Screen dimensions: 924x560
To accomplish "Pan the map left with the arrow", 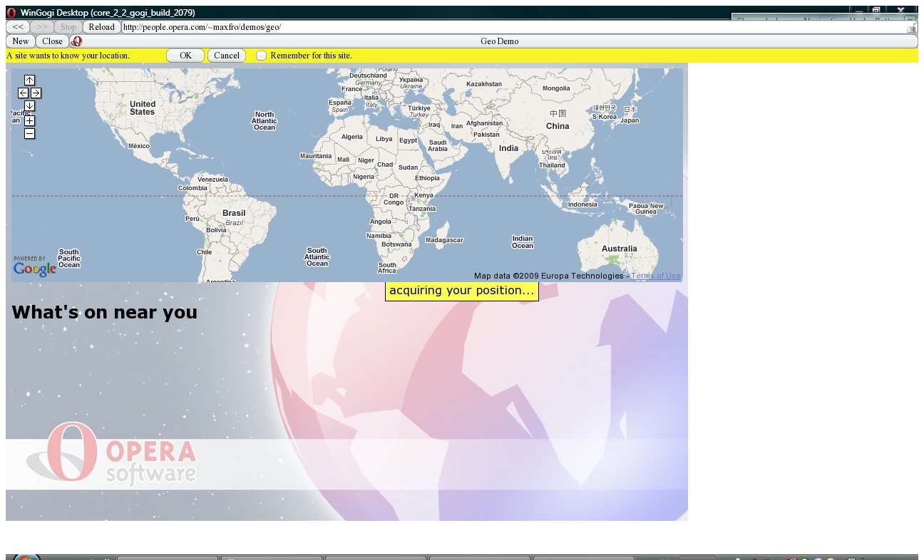I will 24,93.
